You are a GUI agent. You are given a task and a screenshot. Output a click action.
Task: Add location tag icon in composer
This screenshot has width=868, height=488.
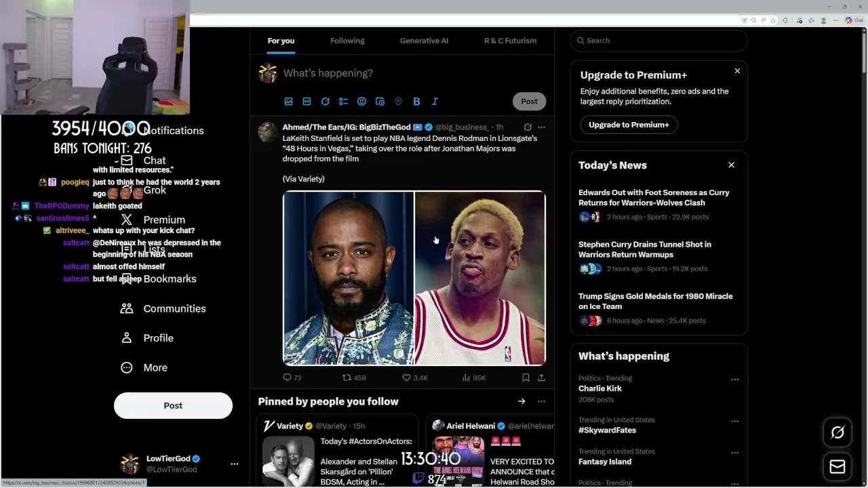tap(398, 101)
